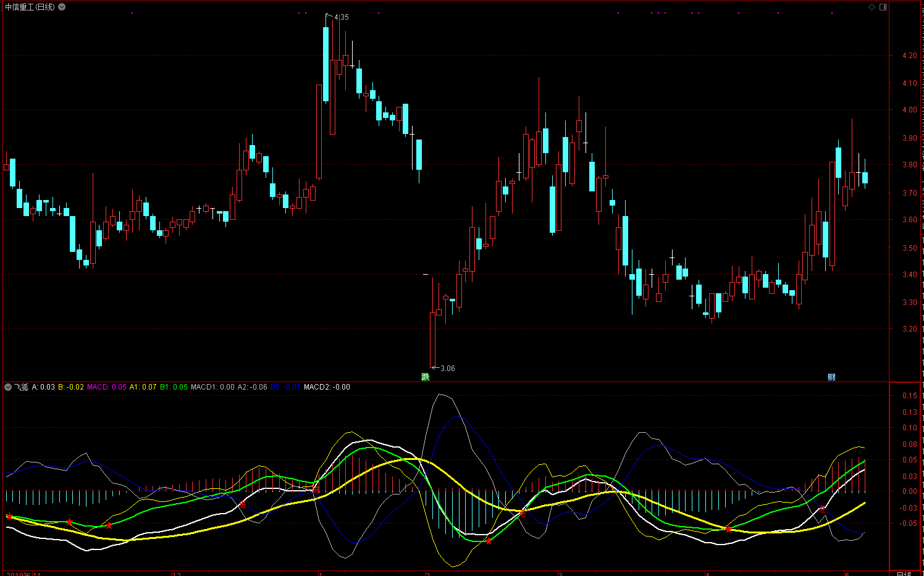This screenshot has height=576, width=924.
Task: Select the MACD1: 0.00 value
Action: click(x=212, y=387)
